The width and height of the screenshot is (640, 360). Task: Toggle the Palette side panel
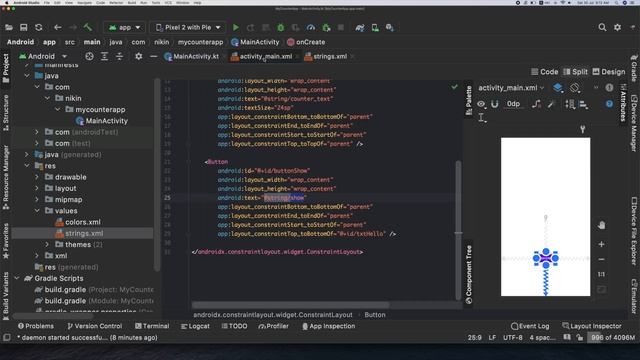pos(469,100)
